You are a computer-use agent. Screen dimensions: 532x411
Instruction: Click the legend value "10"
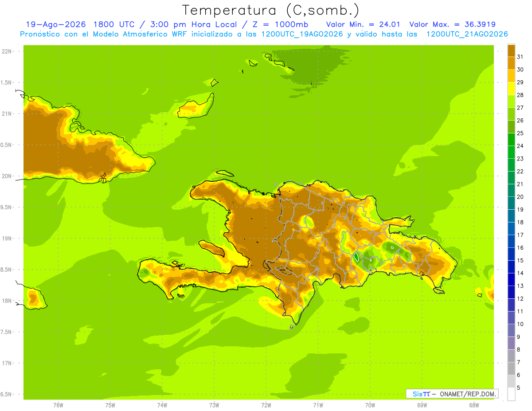click(x=520, y=324)
